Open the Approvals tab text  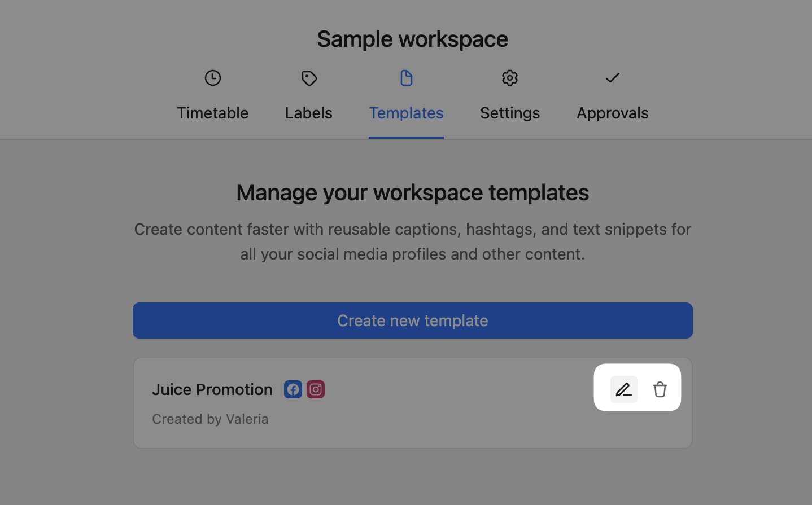[x=612, y=113]
